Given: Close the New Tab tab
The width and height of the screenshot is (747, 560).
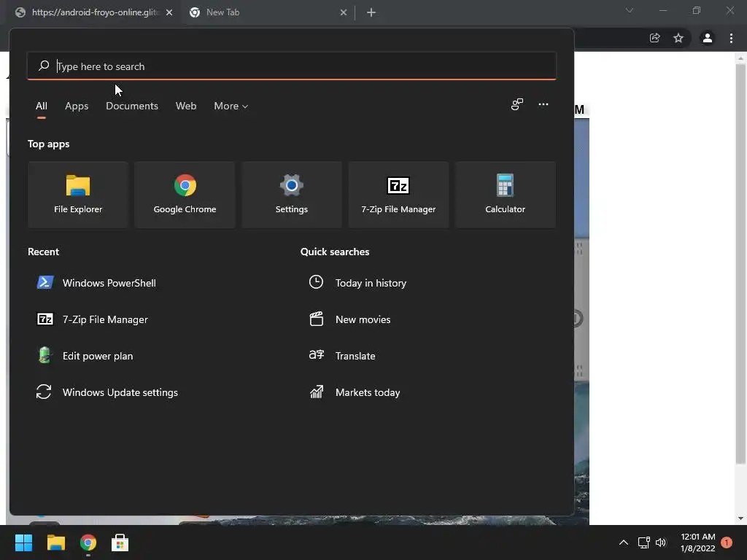Looking at the screenshot, I should (x=344, y=12).
